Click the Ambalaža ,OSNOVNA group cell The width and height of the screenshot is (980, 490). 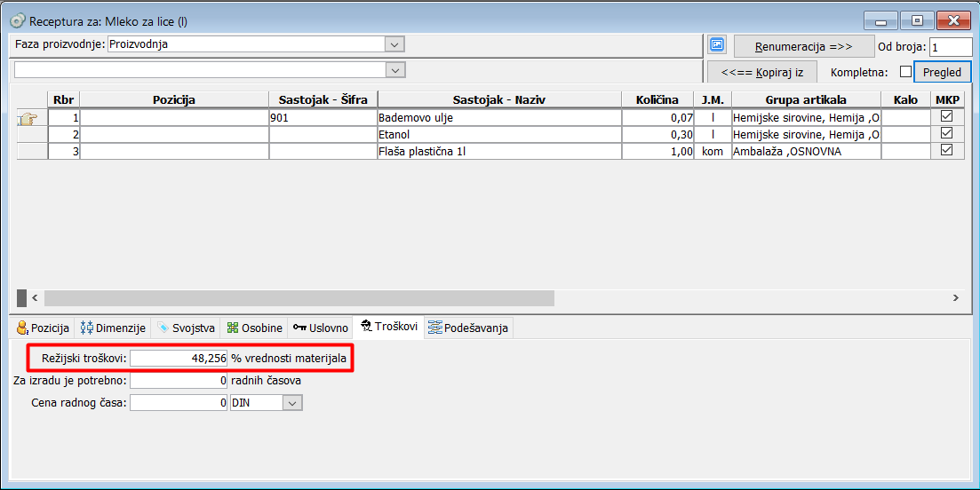(x=806, y=151)
